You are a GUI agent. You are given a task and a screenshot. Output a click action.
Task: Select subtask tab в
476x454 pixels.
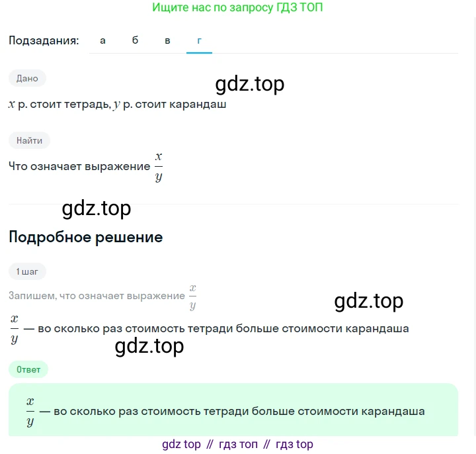[167, 40]
